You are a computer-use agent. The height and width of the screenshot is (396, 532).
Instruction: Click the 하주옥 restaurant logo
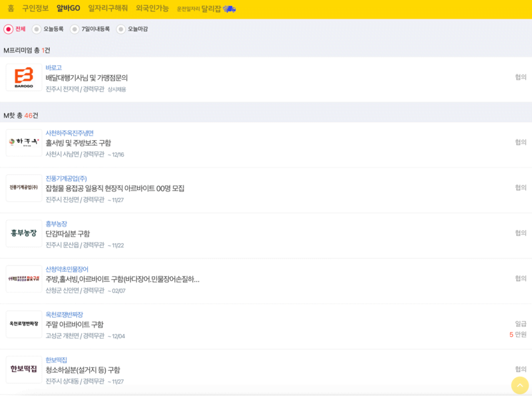click(x=23, y=144)
